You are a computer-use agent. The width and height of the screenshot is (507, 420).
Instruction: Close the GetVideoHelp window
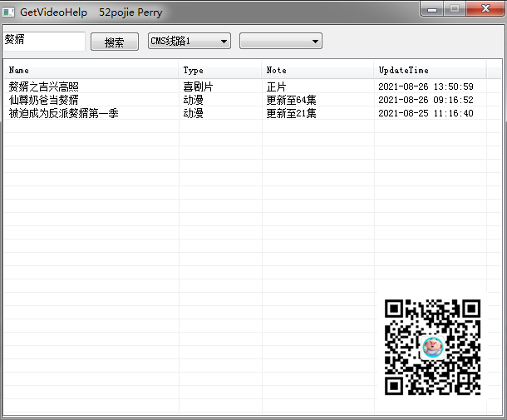[485, 9]
